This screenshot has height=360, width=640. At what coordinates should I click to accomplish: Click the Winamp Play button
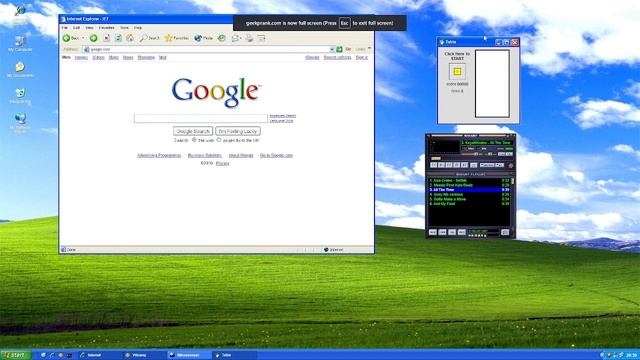[x=441, y=165]
